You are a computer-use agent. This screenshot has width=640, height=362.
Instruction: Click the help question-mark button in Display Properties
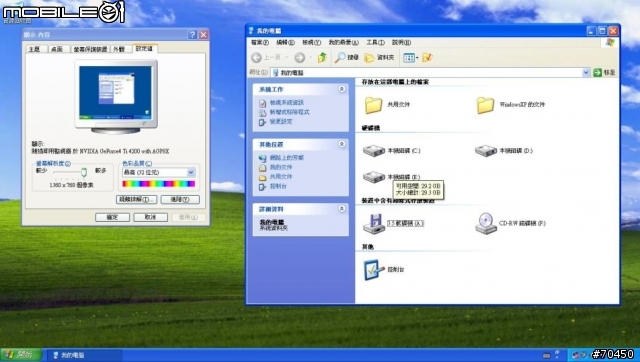pos(193,35)
